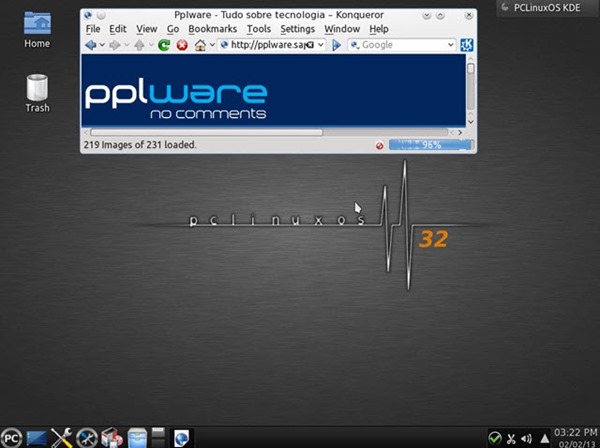Click the scroll-up arrow of vertical scrollbar
This screenshot has width=600, height=448.
[x=471, y=59]
